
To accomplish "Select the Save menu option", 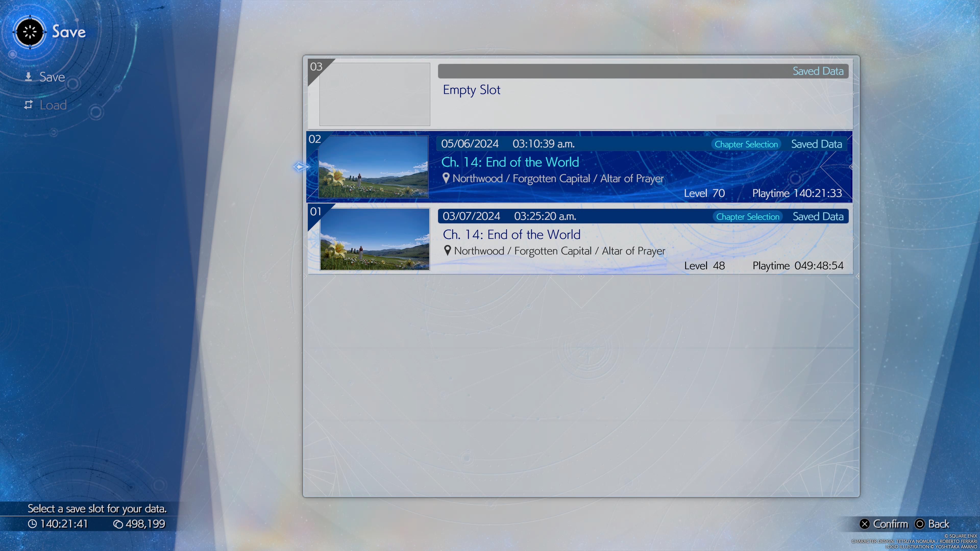I will [52, 77].
